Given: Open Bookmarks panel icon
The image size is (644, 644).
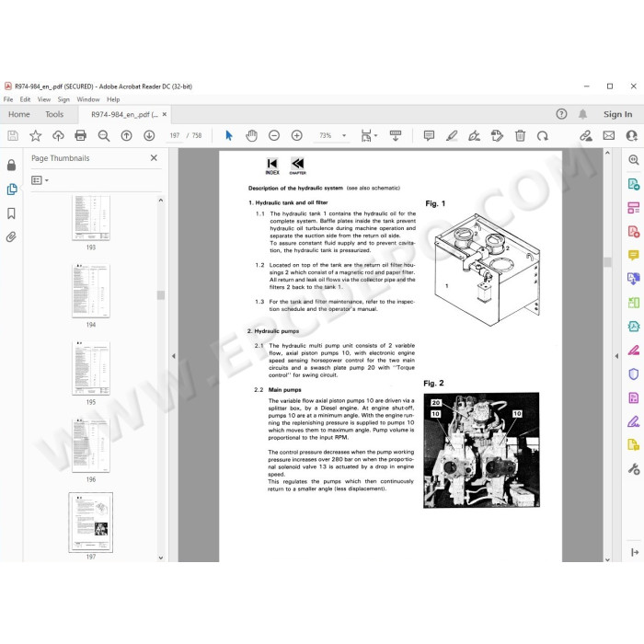Looking at the screenshot, I should [11, 213].
